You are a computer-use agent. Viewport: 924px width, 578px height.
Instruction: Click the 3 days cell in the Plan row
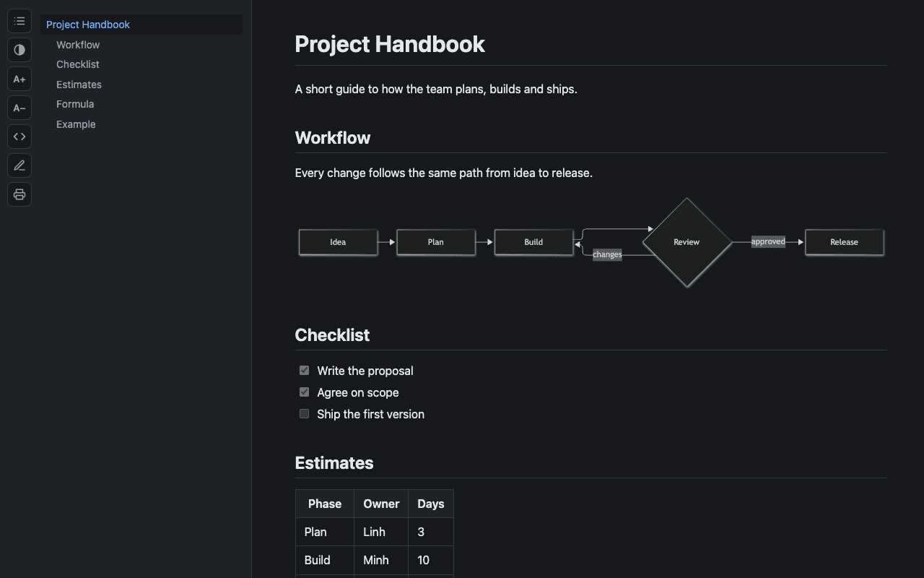click(x=431, y=532)
